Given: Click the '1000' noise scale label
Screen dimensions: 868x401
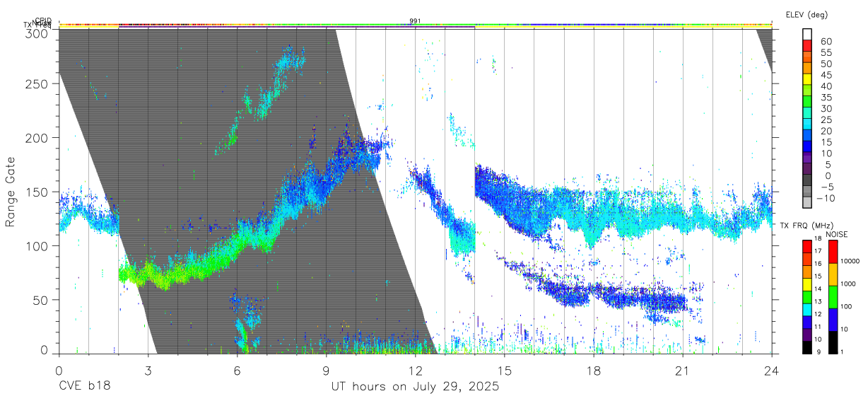Looking at the screenshot, I should (849, 284).
